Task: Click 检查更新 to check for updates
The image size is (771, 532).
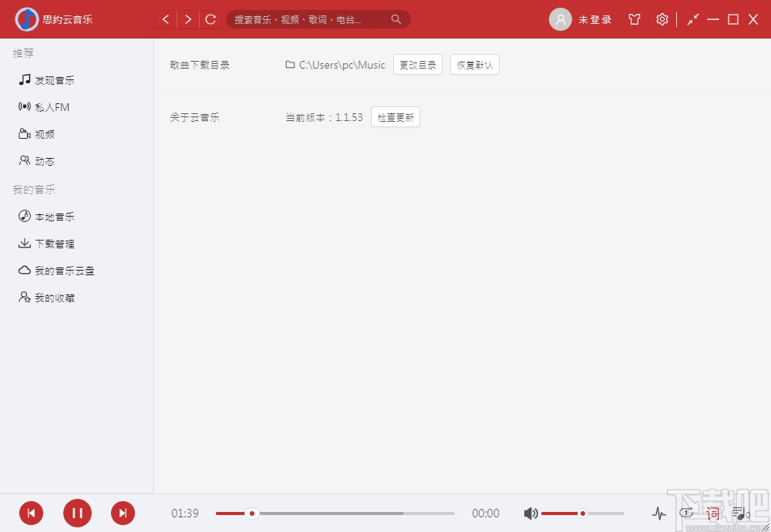Action: point(395,116)
